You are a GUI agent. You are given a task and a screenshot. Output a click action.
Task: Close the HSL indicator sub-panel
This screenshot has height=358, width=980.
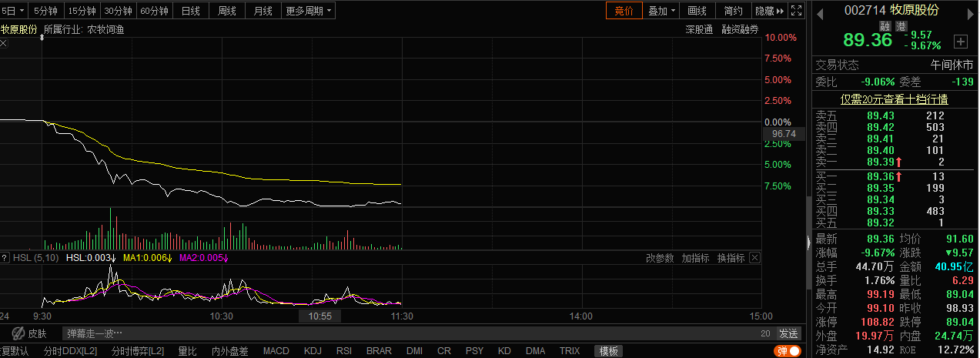(x=754, y=258)
